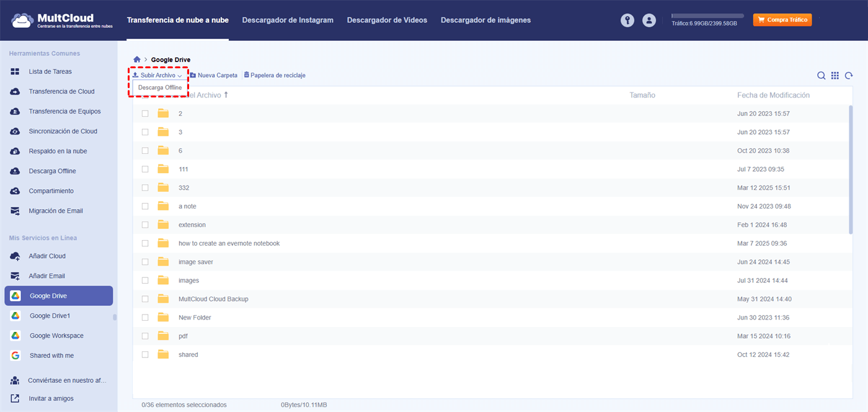The height and width of the screenshot is (412, 868).
Task: Switch to grid view icon
Action: point(835,76)
